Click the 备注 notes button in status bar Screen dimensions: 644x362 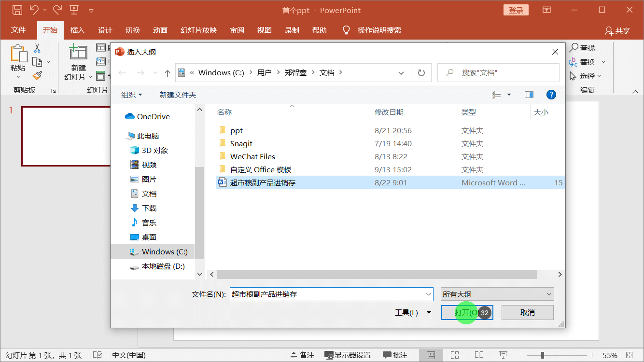click(x=302, y=355)
